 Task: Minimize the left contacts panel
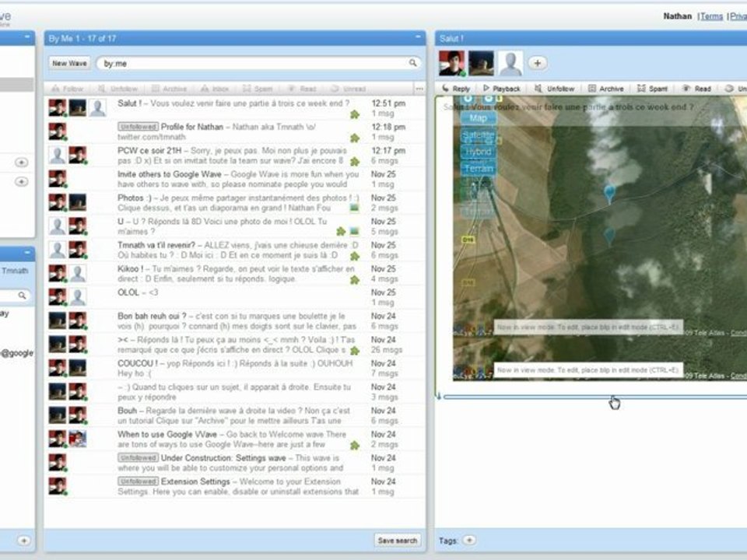27,253
